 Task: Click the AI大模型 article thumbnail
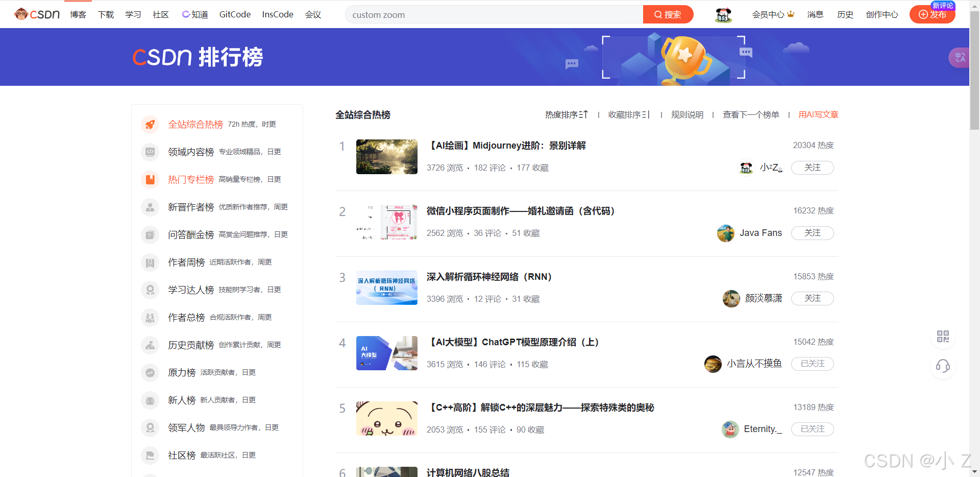[x=387, y=353]
